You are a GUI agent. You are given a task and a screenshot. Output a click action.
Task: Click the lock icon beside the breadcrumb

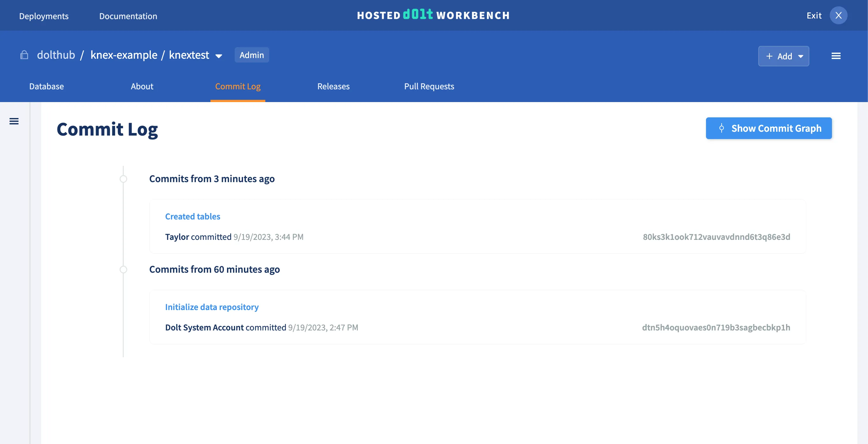(x=24, y=55)
